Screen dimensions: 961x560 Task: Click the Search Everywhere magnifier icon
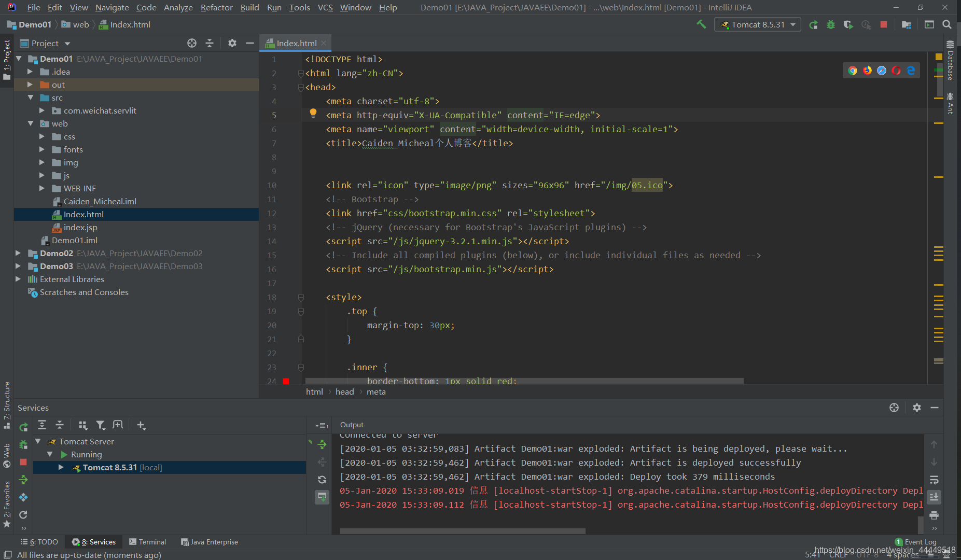coord(946,24)
